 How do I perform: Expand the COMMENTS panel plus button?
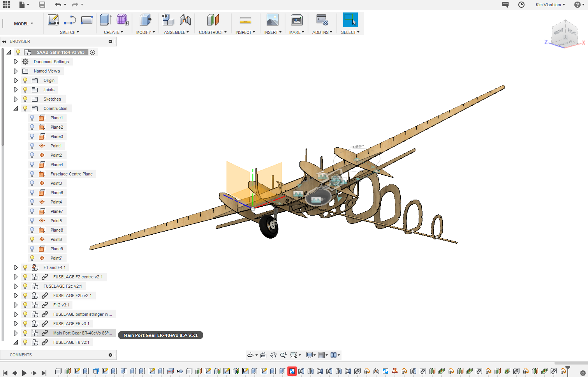pyautogui.click(x=110, y=355)
